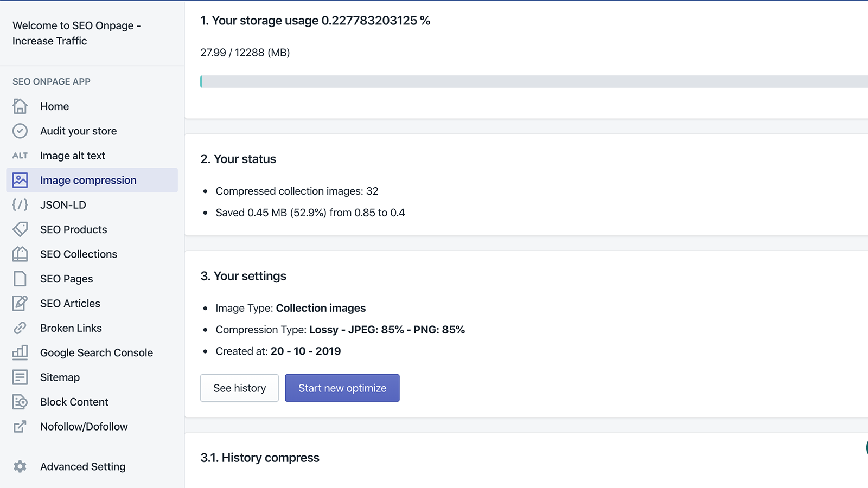Screen dimensions: 868x488
Task: Click the Home house icon
Action: click(x=20, y=106)
